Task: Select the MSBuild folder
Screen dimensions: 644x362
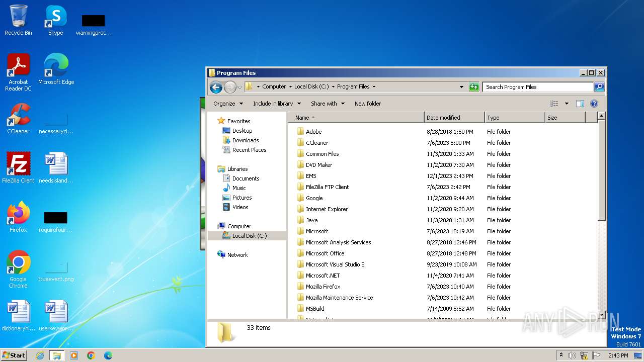Action: pyautogui.click(x=315, y=309)
